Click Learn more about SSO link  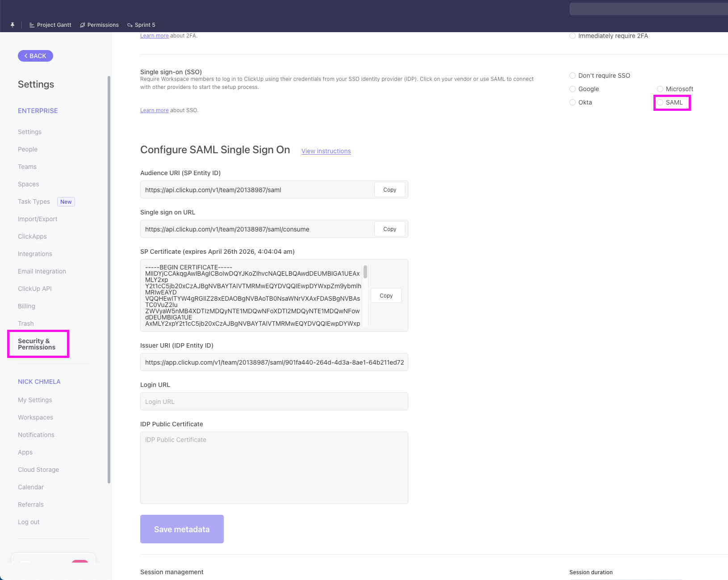coord(154,110)
